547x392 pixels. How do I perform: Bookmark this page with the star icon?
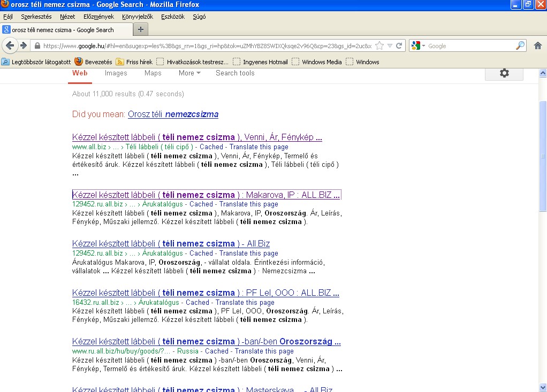(379, 45)
